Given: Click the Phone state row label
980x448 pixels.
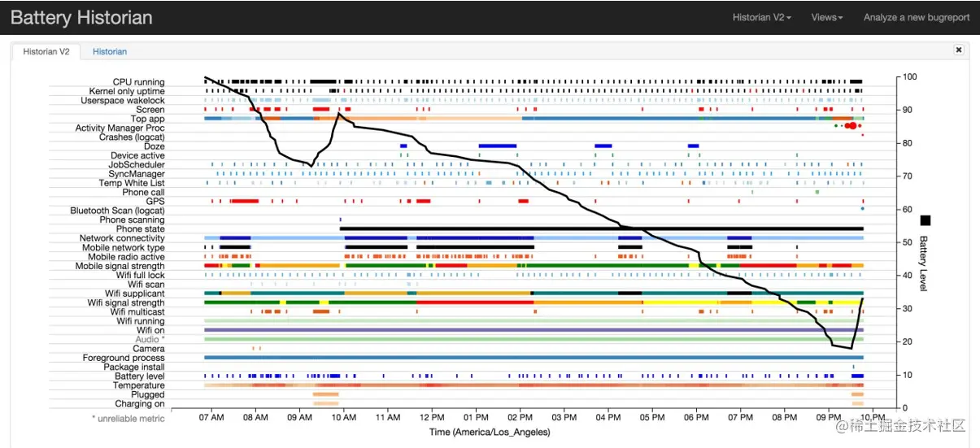Looking at the screenshot, I should click(139, 229).
